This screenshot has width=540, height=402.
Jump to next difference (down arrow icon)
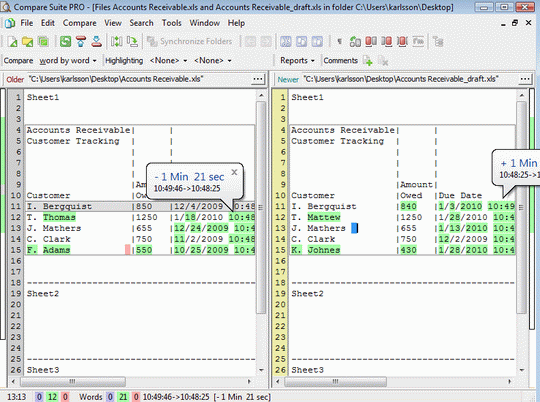point(96,42)
